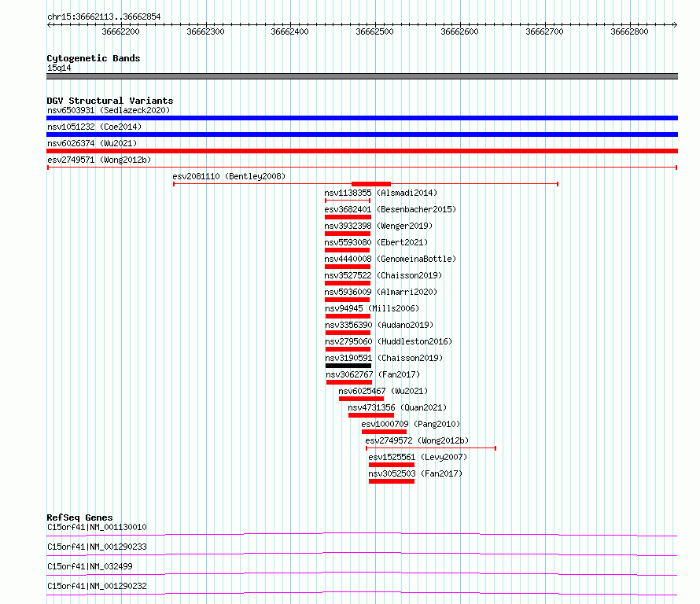Image resolution: width=700 pixels, height=604 pixels.
Task: Click ruler position 36662600
Action: (x=459, y=31)
